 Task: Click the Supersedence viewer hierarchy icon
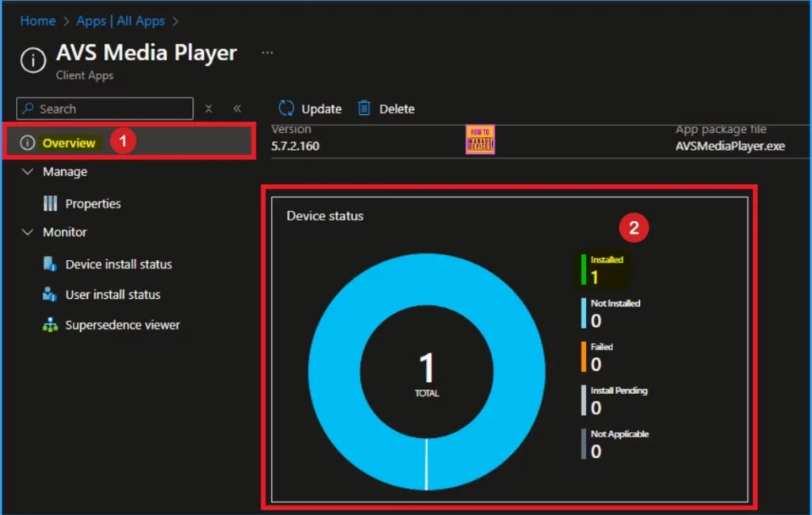click(x=50, y=325)
